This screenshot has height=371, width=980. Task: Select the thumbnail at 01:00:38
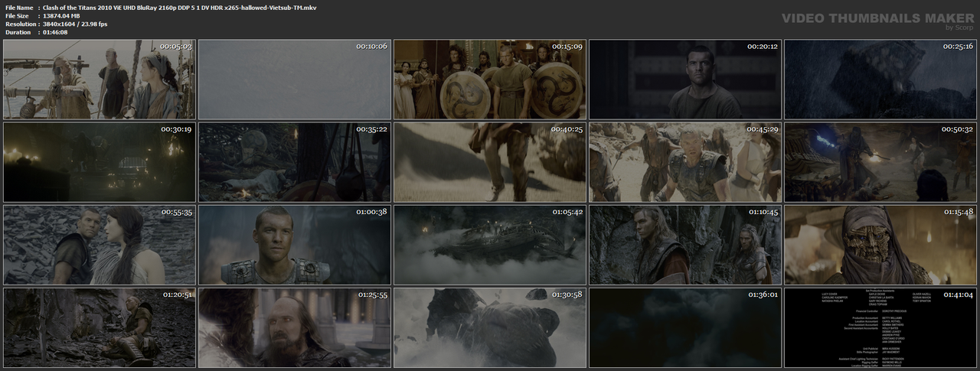coord(293,245)
